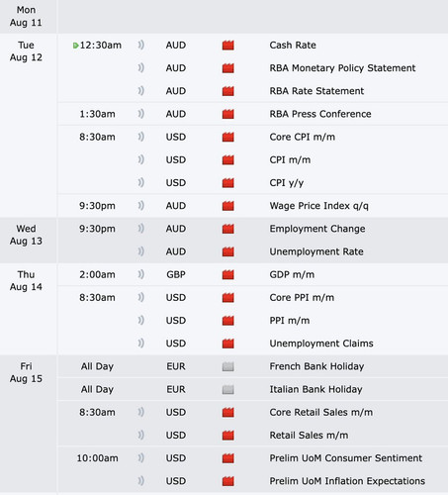Click red impact icon for RBA Press Conference
The height and width of the screenshot is (495, 448).
pyautogui.click(x=227, y=114)
